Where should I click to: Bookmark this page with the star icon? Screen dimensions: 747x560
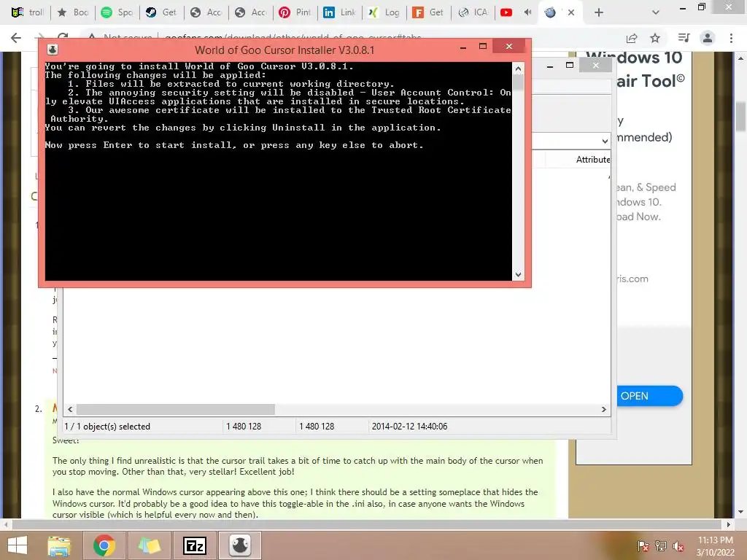point(655,38)
